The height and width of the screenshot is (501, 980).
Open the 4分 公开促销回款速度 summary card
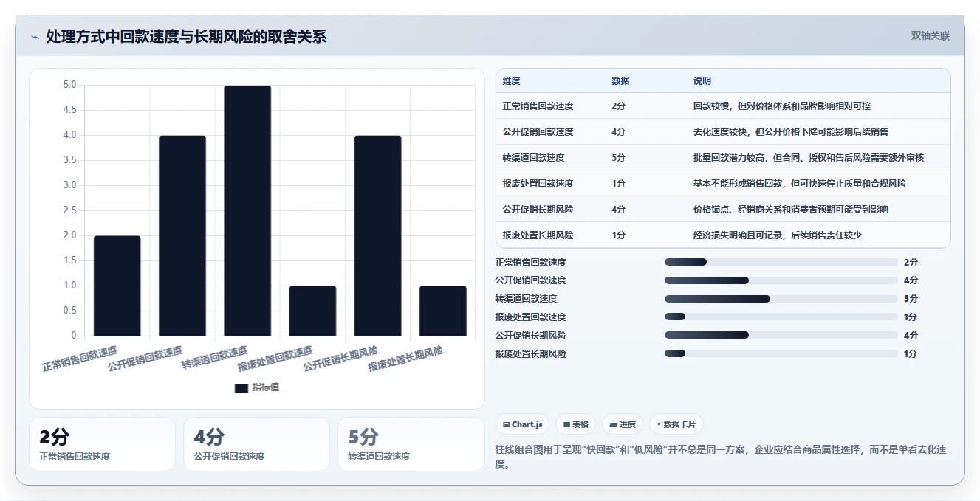(x=256, y=444)
